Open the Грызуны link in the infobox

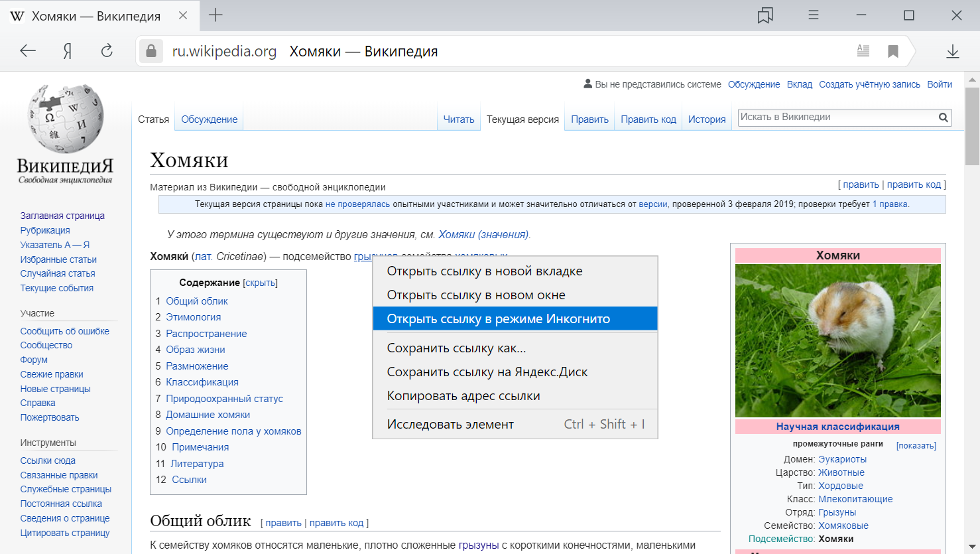coord(837,512)
